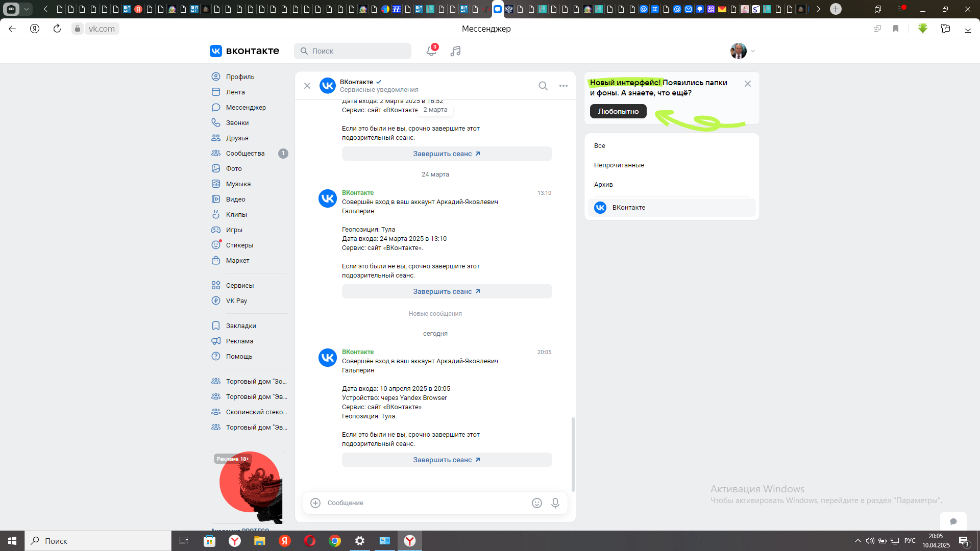Open browser downloads arrow icon
The height and width of the screenshot is (551, 980).
click(968, 29)
